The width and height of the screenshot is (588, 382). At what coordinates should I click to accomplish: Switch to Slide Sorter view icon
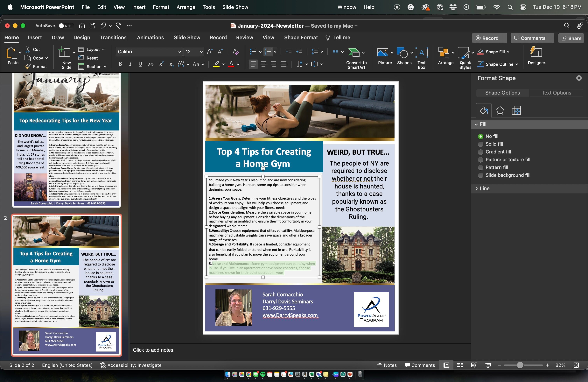click(460, 365)
